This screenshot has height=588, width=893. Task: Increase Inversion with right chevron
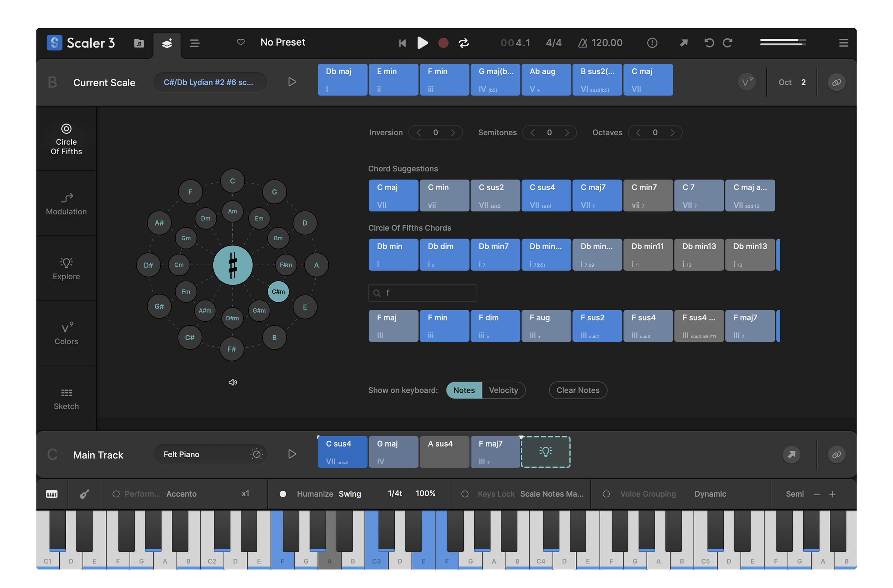point(453,133)
